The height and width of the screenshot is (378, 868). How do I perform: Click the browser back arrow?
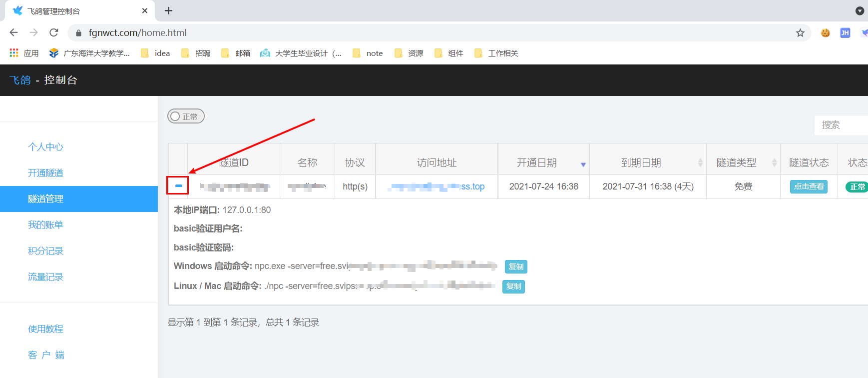click(13, 32)
